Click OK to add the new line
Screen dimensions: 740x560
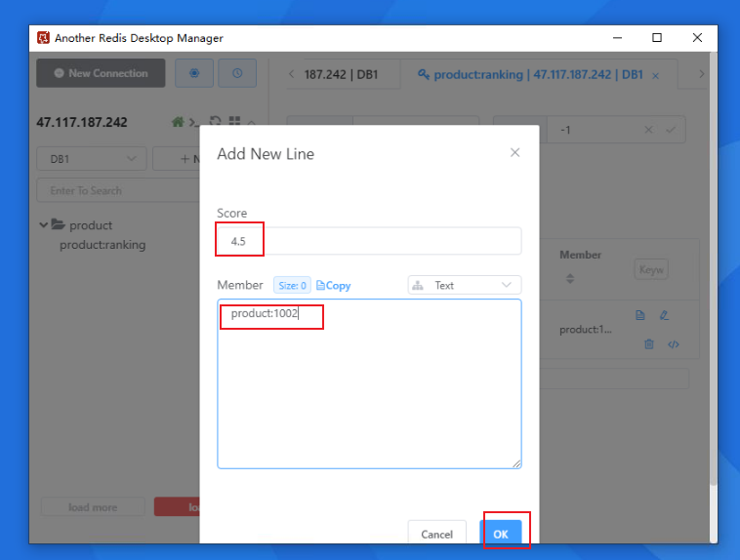501,534
